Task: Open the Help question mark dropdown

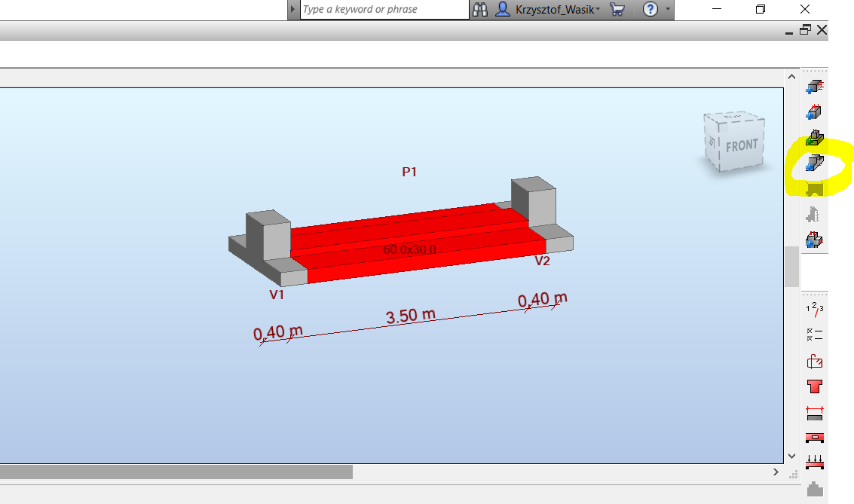Action: point(651,10)
